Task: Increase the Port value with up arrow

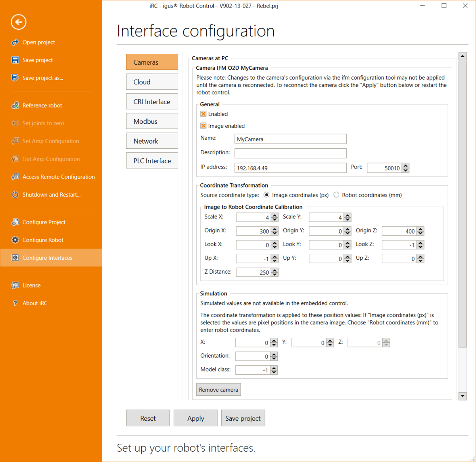Action: (x=405, y=166)
